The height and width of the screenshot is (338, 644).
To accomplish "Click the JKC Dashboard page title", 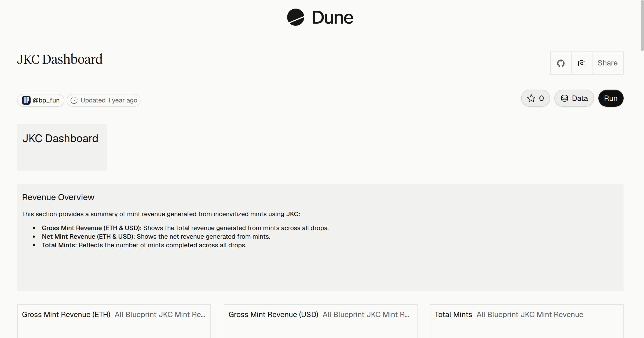I will [x=60, y=59].
